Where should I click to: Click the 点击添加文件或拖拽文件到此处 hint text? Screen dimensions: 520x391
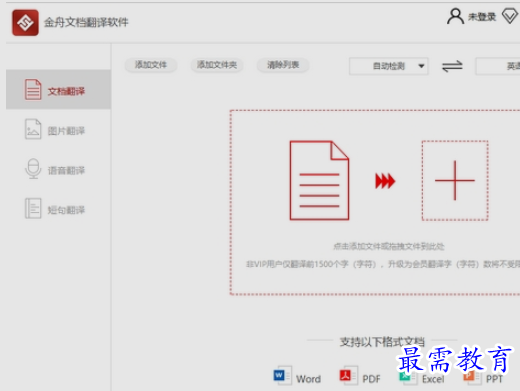coord(389,246)
